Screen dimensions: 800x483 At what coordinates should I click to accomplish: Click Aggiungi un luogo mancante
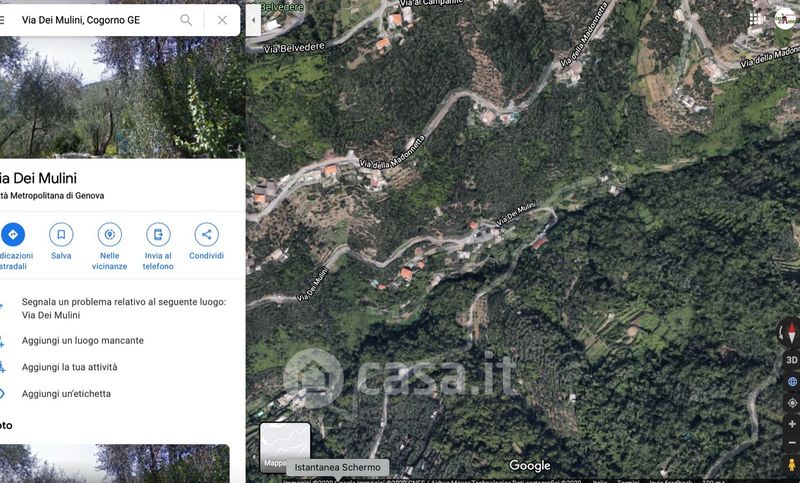tap(83, 341)
